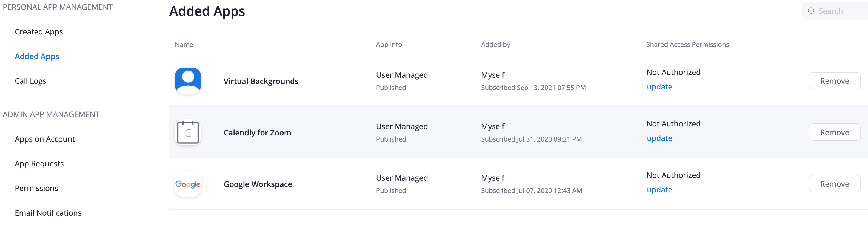Viewport: 868px width, 231px height.
Task: Open the Google Workspace app name
Action: 258,184
